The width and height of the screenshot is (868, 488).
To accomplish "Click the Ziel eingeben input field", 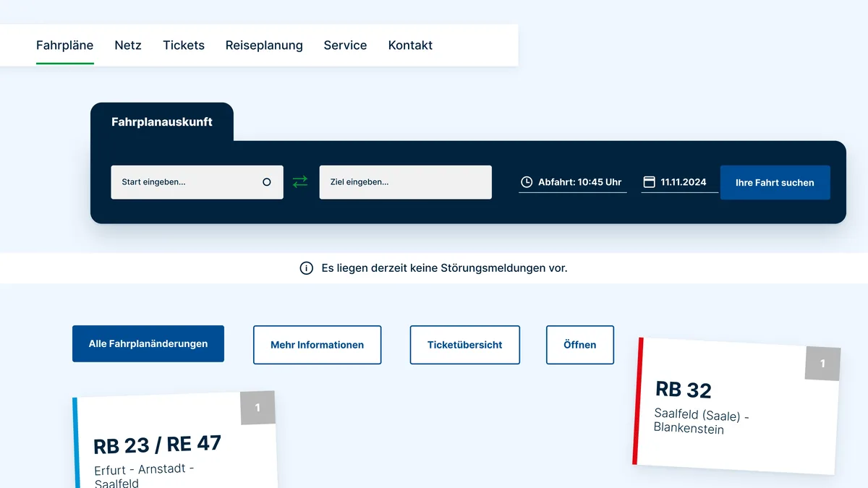I will point(405,182).
